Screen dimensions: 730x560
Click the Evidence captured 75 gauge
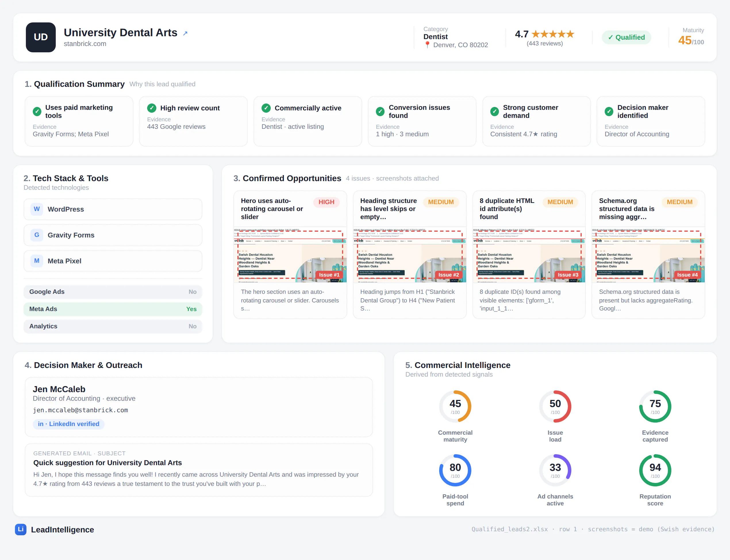[x=655, y=406]
